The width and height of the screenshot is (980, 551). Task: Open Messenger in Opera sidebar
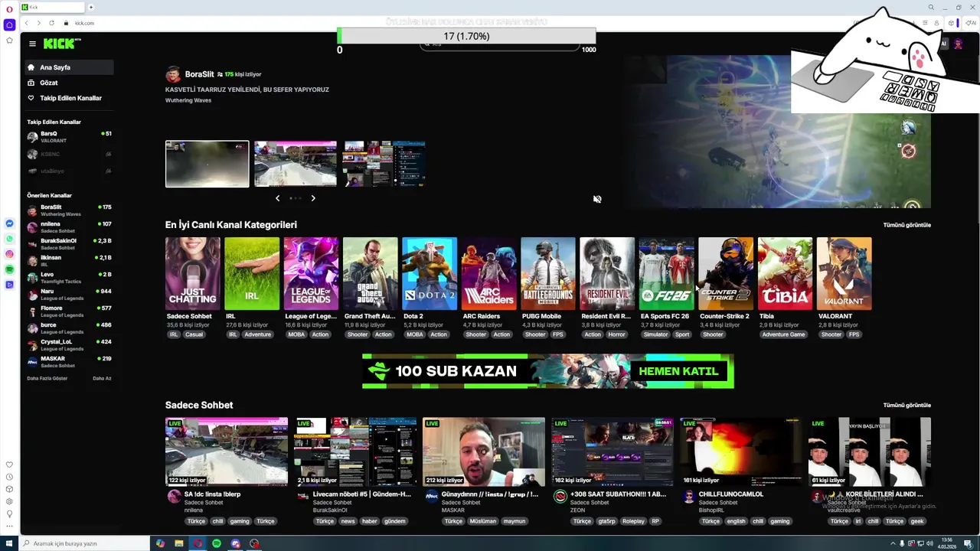pyautogui.click(x=9, y=223)
